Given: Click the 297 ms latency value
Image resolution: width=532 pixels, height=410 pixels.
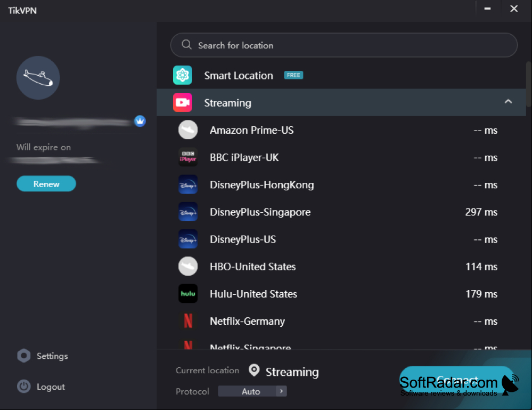Looking at the screenshot, I should click(481, 212).
